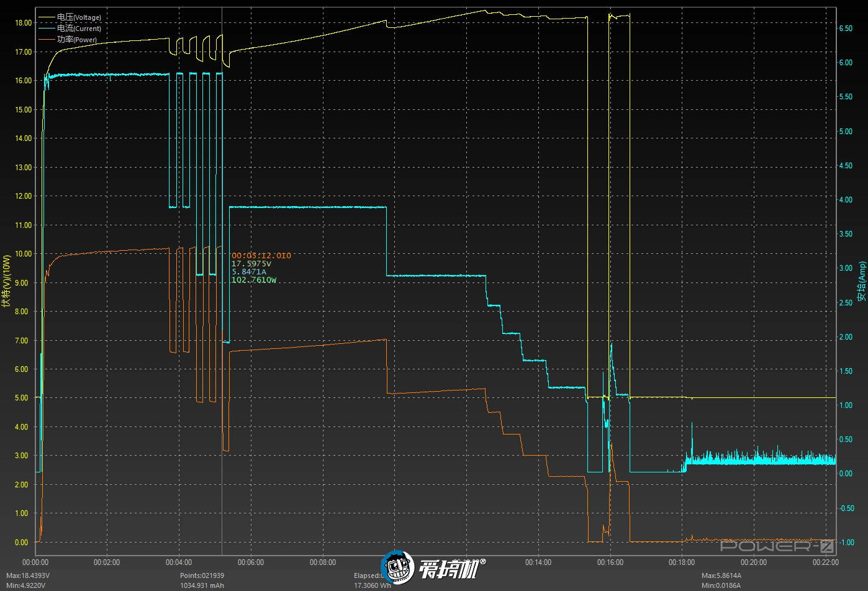The width and height of the screenshot is (868, 591).
Task: Click the 伏特(V)/(10W) left axis title
Action: (7, 281)
